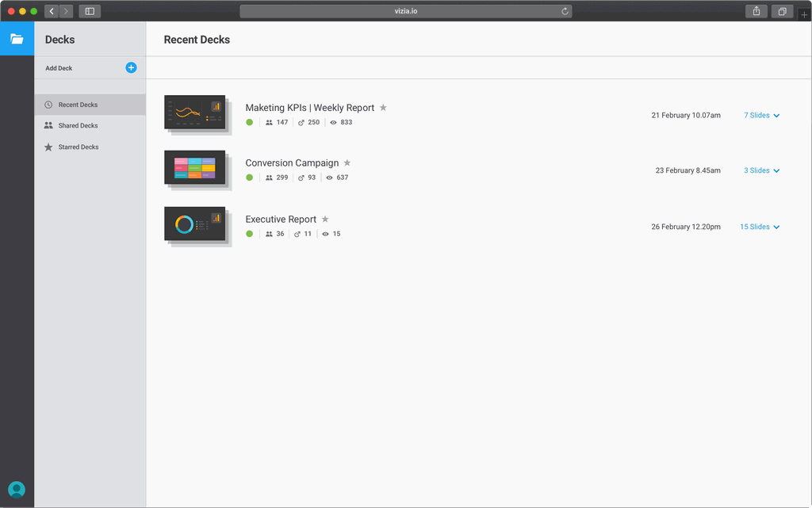Expand the 15 Slides dropdown
The image size is (812, 508).
[x=760, y=227]
